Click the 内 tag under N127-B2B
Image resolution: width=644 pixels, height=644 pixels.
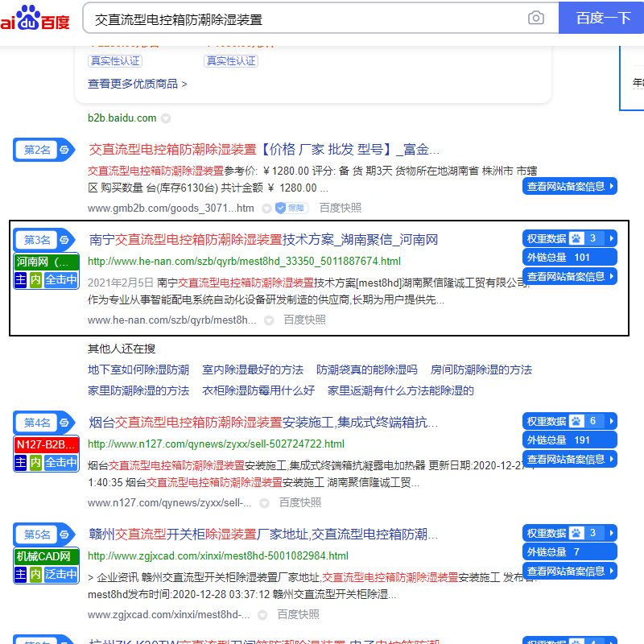[x=35, y=463]
